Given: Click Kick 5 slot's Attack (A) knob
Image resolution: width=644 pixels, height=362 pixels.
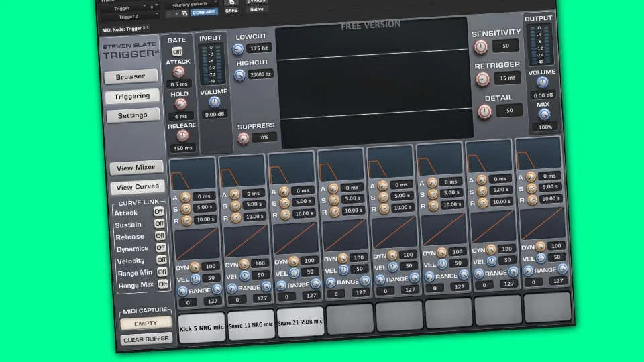Looking at the screenshot, I should tap(185, 197).
